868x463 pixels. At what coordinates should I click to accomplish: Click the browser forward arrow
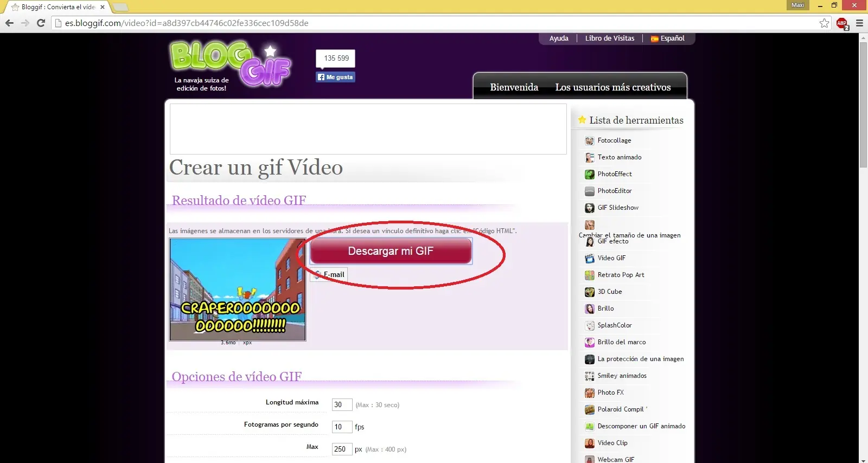(25, 23)
